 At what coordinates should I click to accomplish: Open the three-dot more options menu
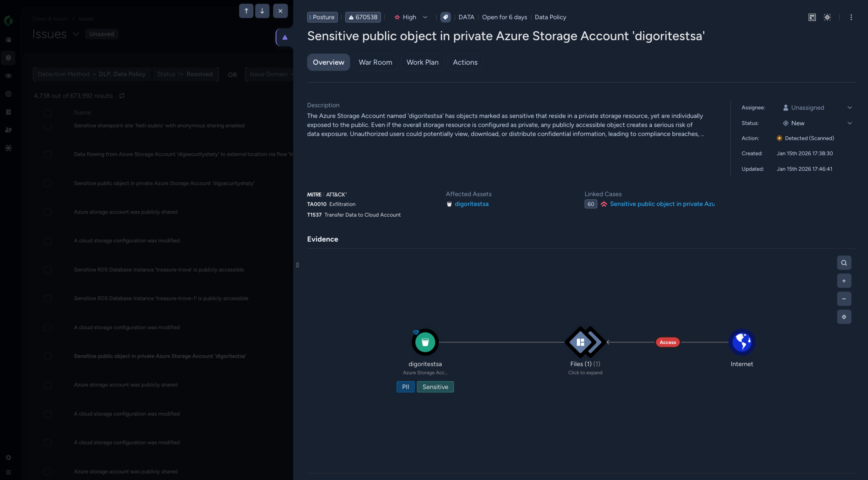coord(851,17)
